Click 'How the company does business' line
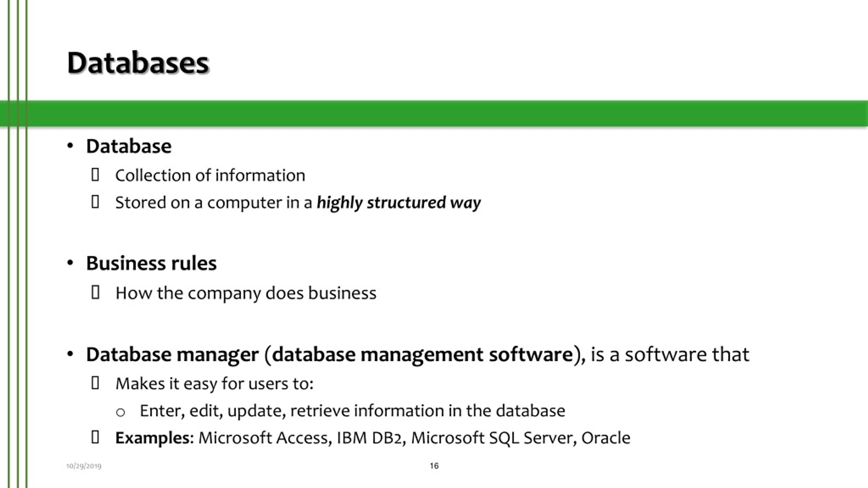The image size is (868, 488). pyautogui.click(x=246, y=293)
